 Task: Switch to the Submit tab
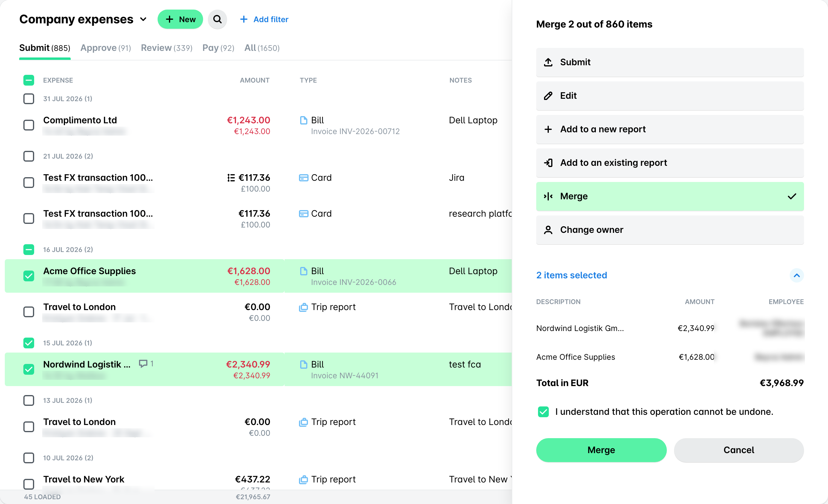[x=45, y=48]
